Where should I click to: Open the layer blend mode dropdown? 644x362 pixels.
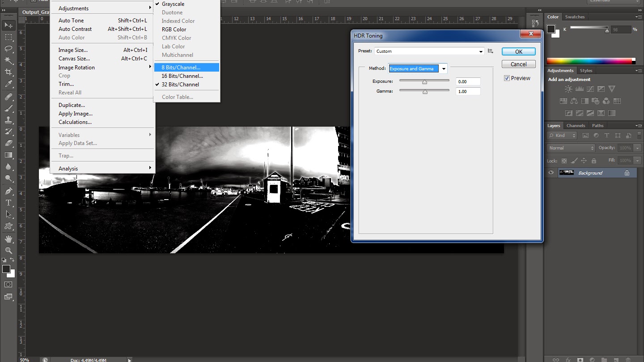tap(571, 148)
